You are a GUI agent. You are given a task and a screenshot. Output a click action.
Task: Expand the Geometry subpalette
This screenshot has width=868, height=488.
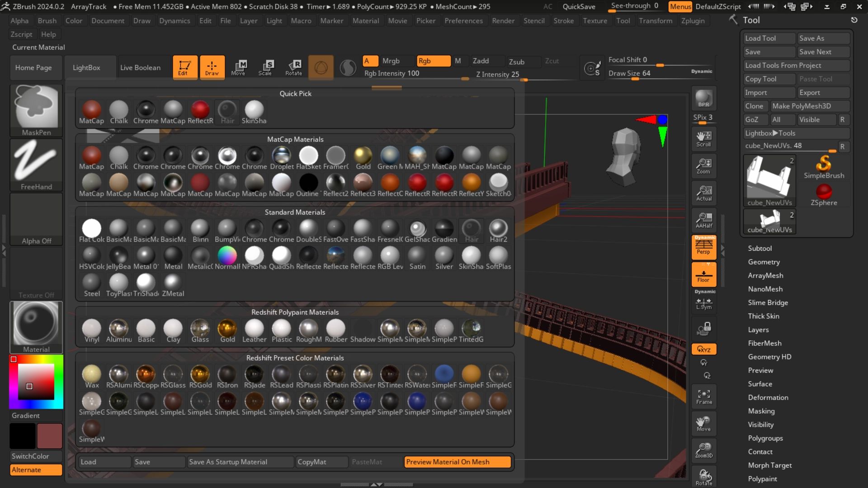tap(764, 262)
